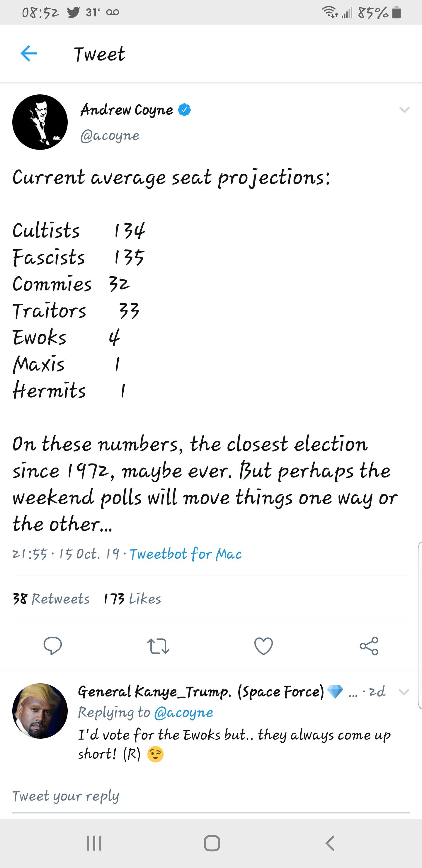The height and width of the screenshot is (868, 422).
Task: Expand the tweet options chevron by Andrew Coyne
Action: coord(404,110)
